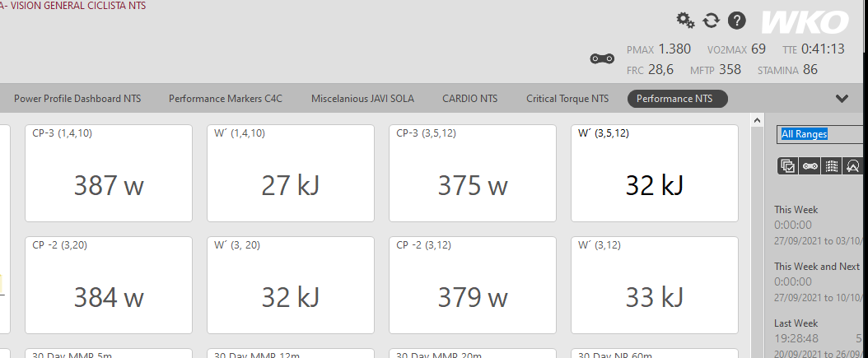This screenshot has height=358, width=868.
Task: Click the W´ (3,5,12) 32 kJ tile
Action: 655,173
